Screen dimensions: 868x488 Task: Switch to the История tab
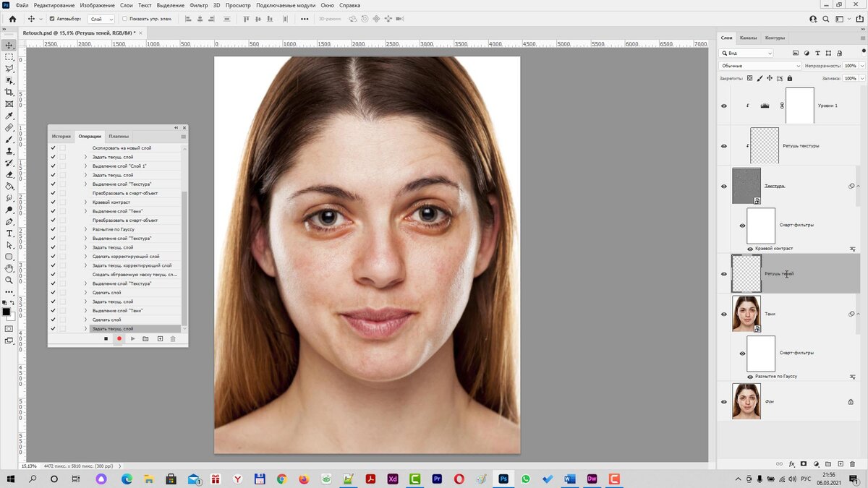[61, 136]
